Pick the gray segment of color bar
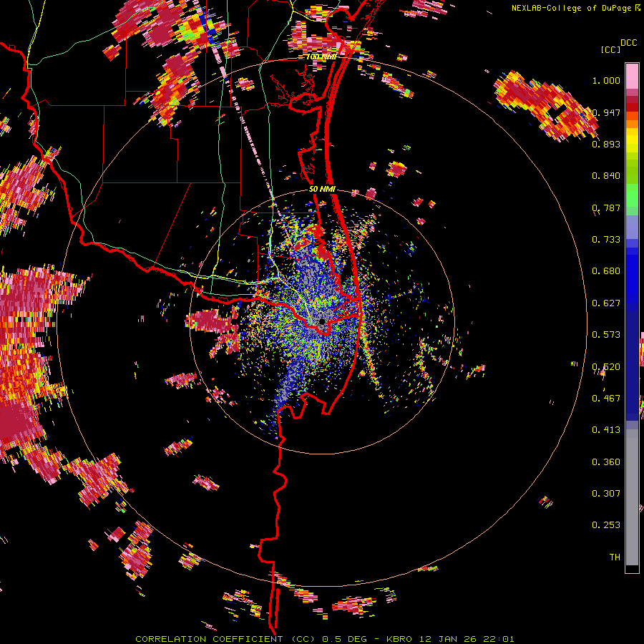The height and width of the screenshot is (644, 644). point(632,497)
